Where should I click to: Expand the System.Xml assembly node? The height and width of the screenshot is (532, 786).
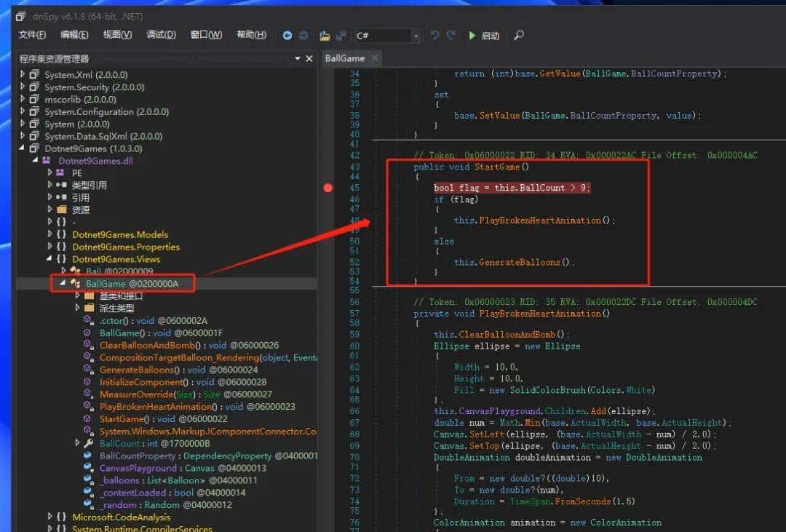pyautogui.click(x=23, y=74)
